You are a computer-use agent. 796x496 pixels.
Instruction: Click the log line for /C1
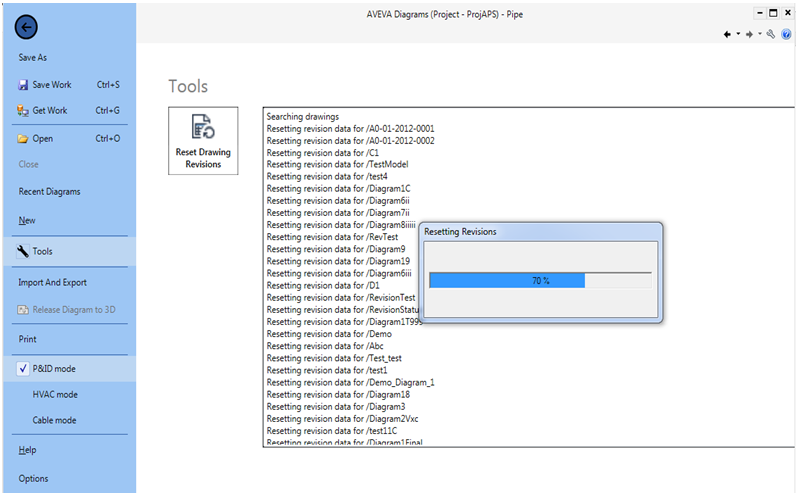tap(322, 153)
